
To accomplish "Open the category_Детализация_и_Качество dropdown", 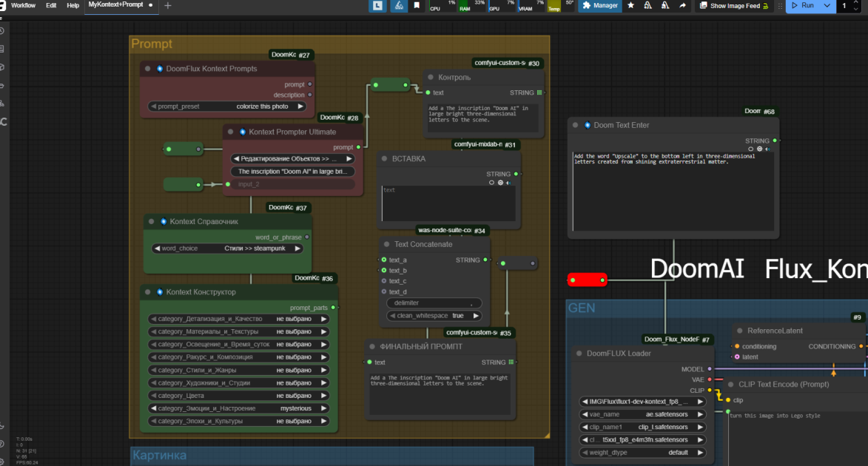I will (238, 319).
